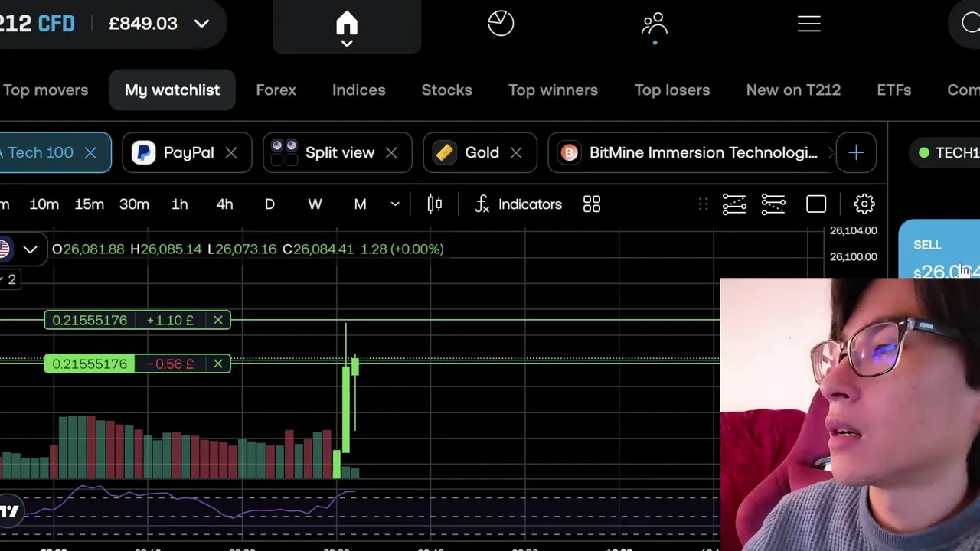
Task: Click the 26,100.00 price axis label
Action: tap(854, 257)
